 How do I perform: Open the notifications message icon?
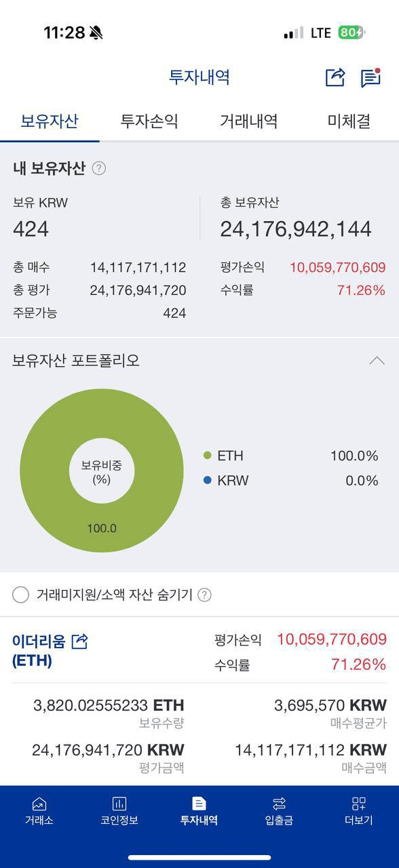[370, 77]
